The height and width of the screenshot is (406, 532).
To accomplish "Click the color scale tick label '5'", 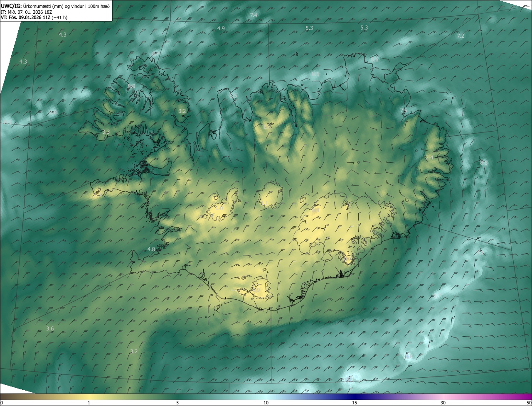I will [177, 403].
